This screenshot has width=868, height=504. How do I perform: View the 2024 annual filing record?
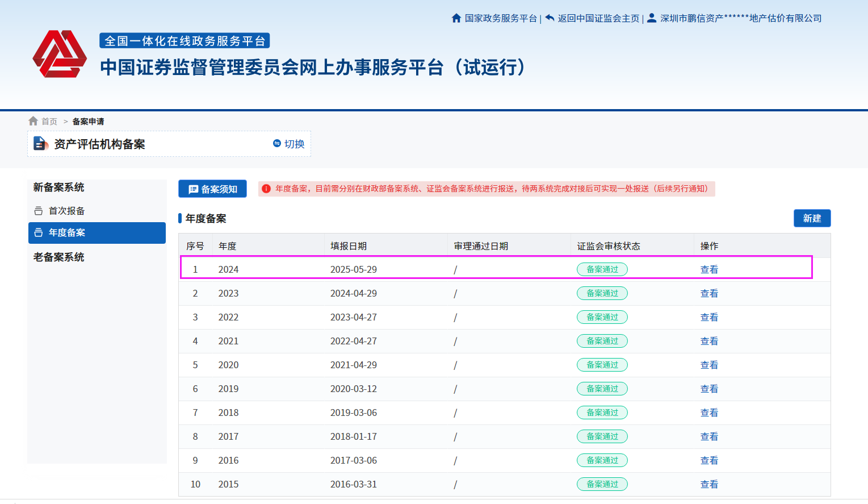click(709, 269)
